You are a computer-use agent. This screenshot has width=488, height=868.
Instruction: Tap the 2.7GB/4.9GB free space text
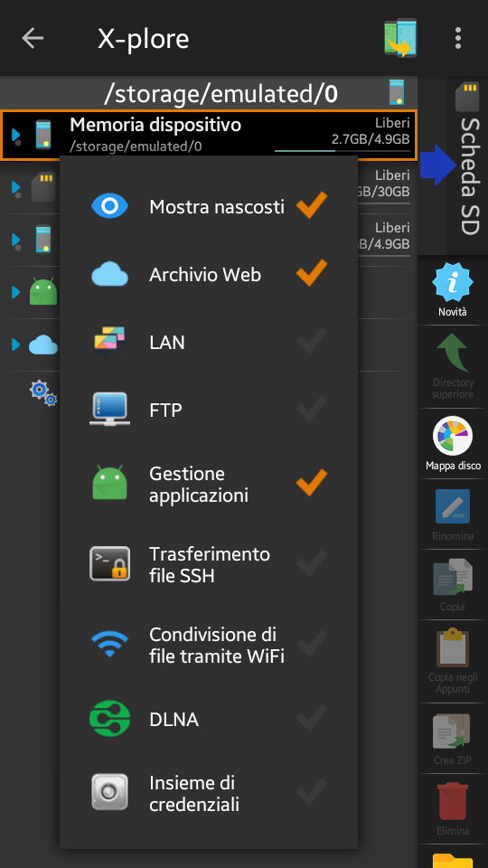[x=371, y=137]
